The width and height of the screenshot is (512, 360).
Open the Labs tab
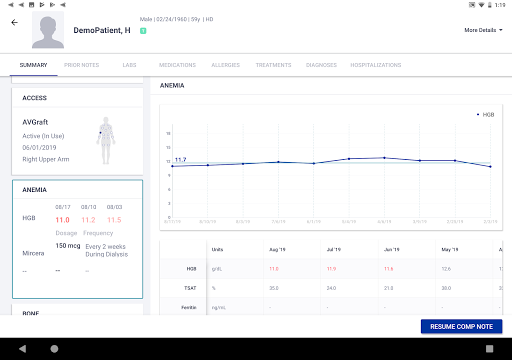129,65
